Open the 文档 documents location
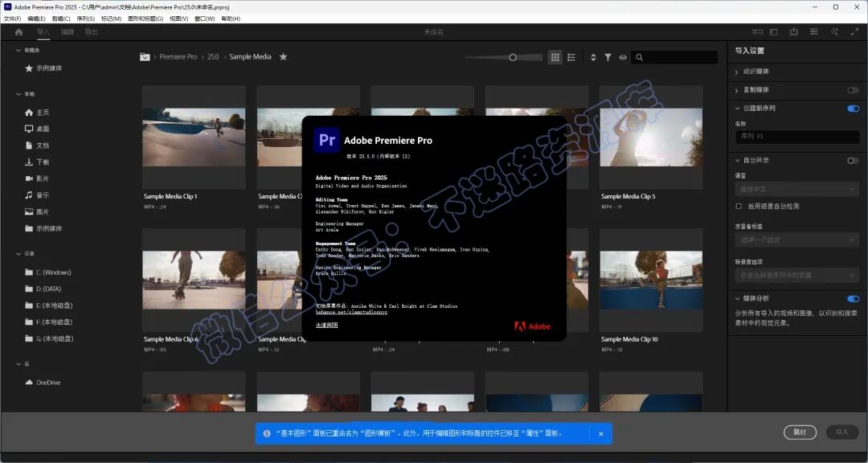This screenshot has height=463, width=868. pyautogui.click(x=36, y=145)
